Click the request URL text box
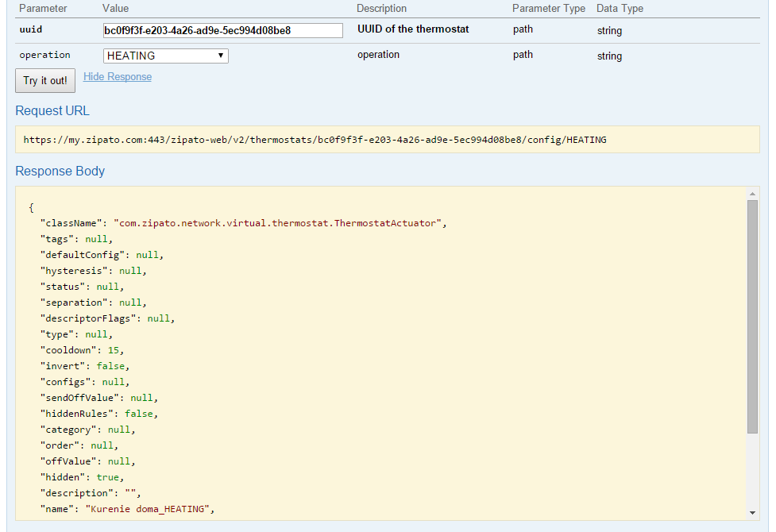This screenshot has width=776, height=532. point(387,140)
